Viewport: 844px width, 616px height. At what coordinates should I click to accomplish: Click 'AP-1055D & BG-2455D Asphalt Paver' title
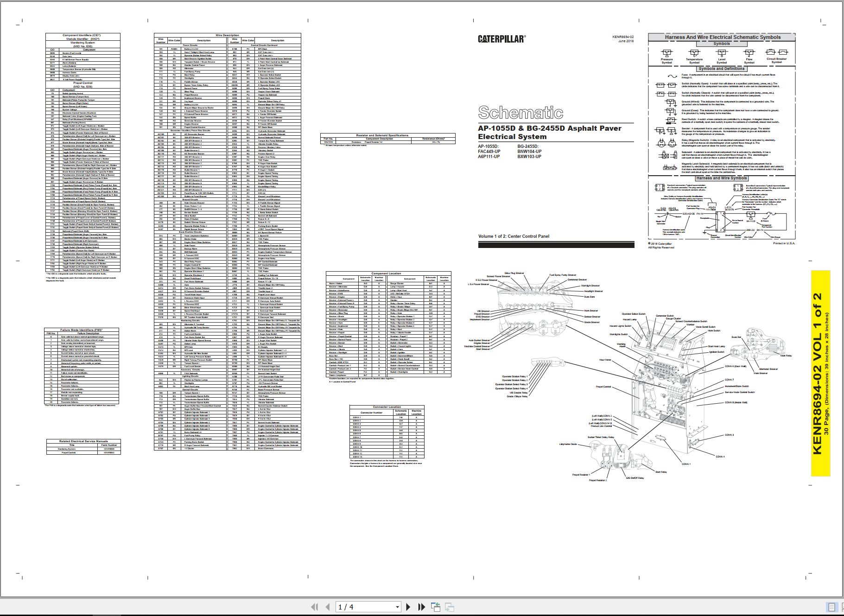550,128
